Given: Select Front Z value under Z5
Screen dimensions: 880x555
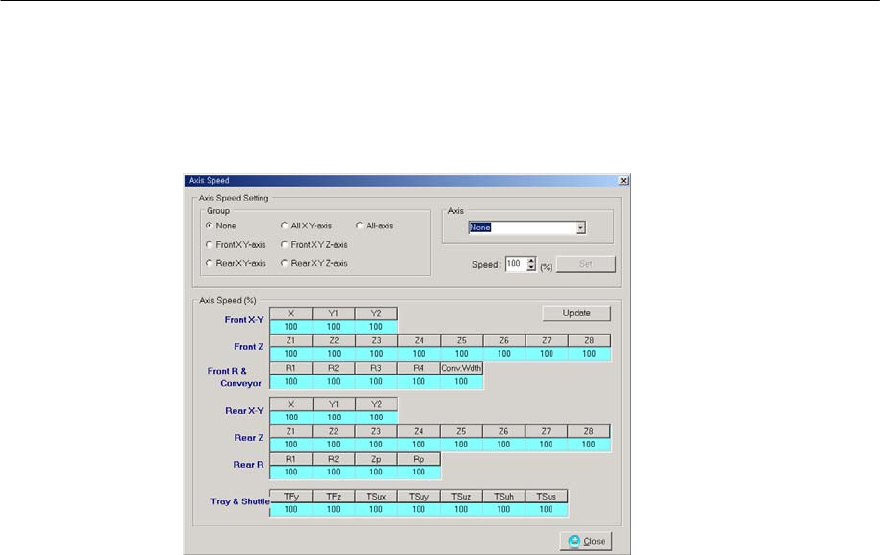Looking at the screenshot, I should coord(461,354).
